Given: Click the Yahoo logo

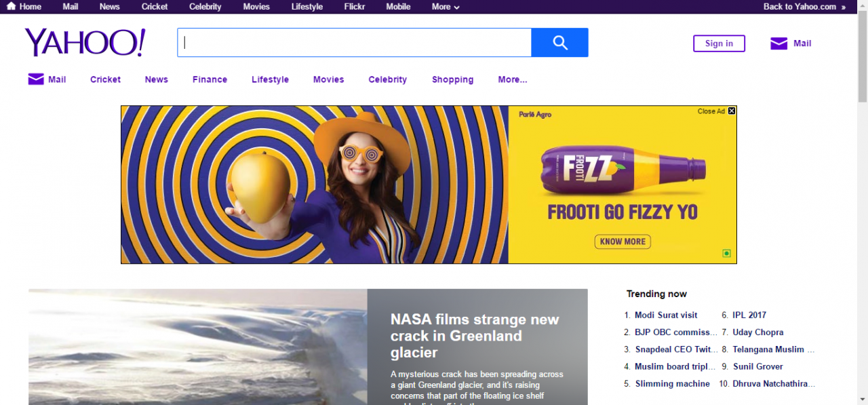Looking at the screenshot, I should [85, 43].
